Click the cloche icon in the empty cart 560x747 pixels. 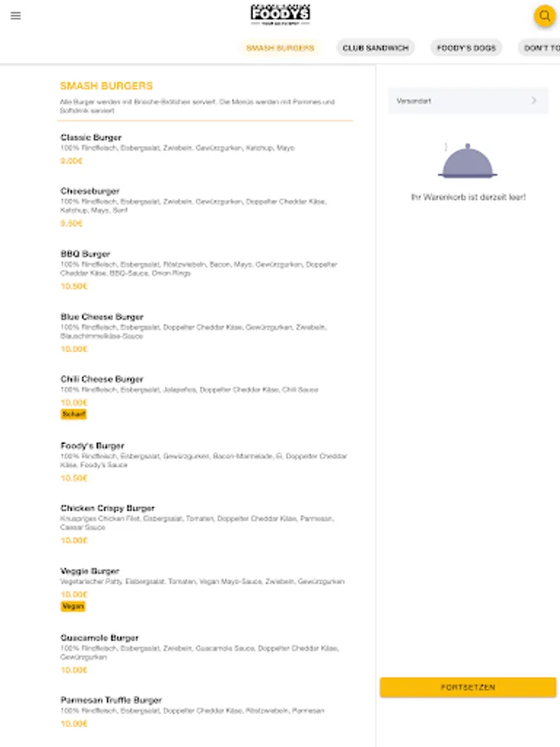click(467, 163)
